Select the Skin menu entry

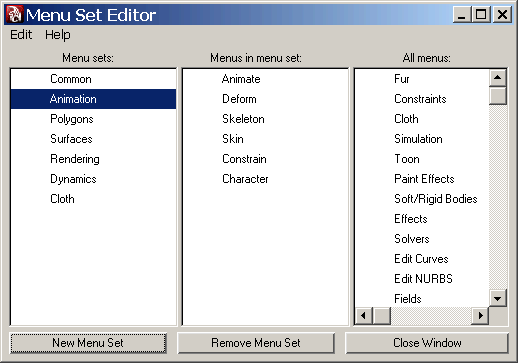(x=265, y=139)
